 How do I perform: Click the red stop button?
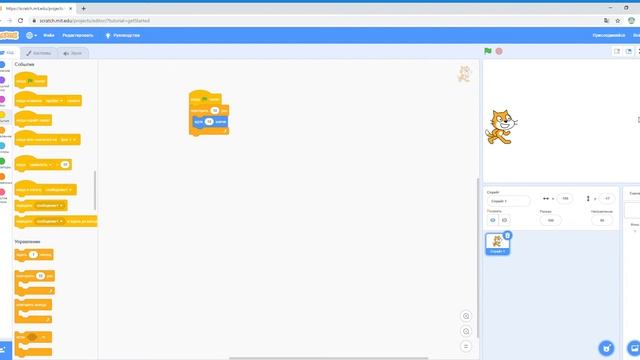pyautogui.click(x=499, y=51)
